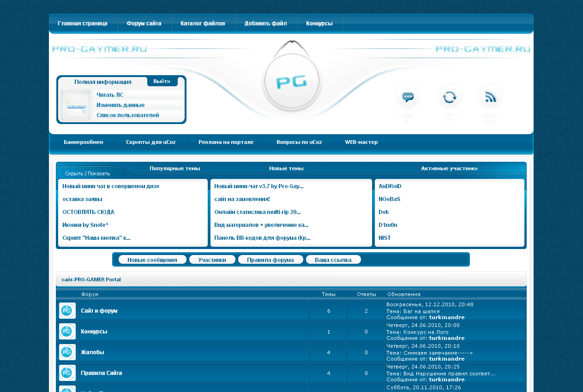The height and width of the screenshot is (392, 583).
Task: Open Добавить файл menu item
Action: 265,24
